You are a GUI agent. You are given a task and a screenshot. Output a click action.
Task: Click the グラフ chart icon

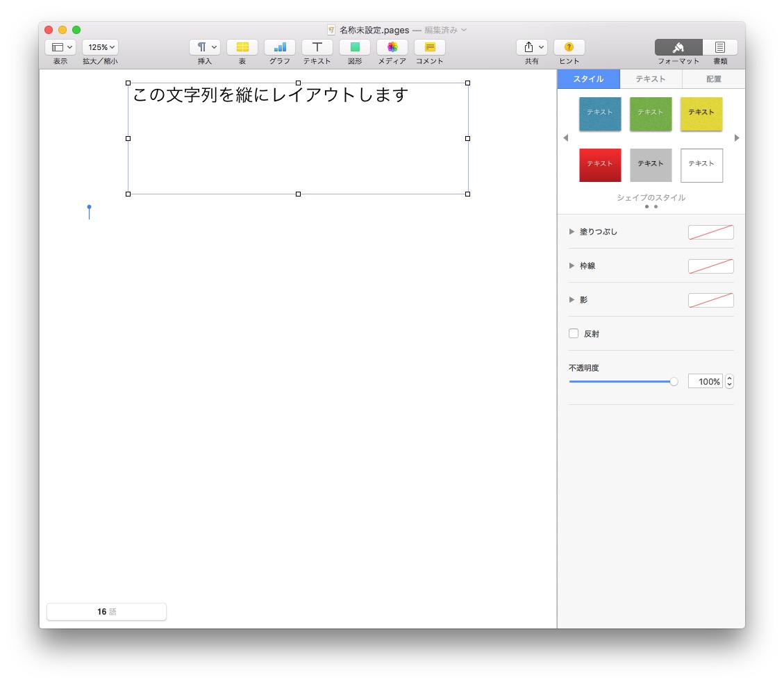click(280, 47)
